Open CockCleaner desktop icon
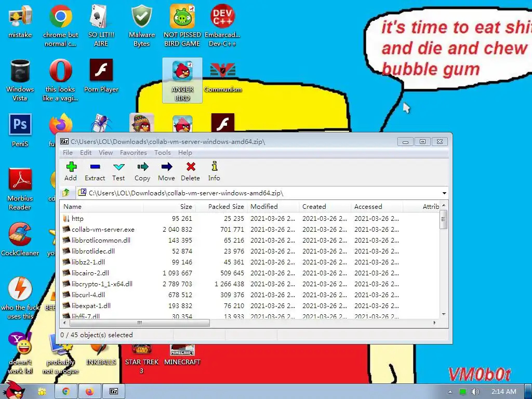Image resolution: width=532 pixels, height=399 pixels. 20,239
